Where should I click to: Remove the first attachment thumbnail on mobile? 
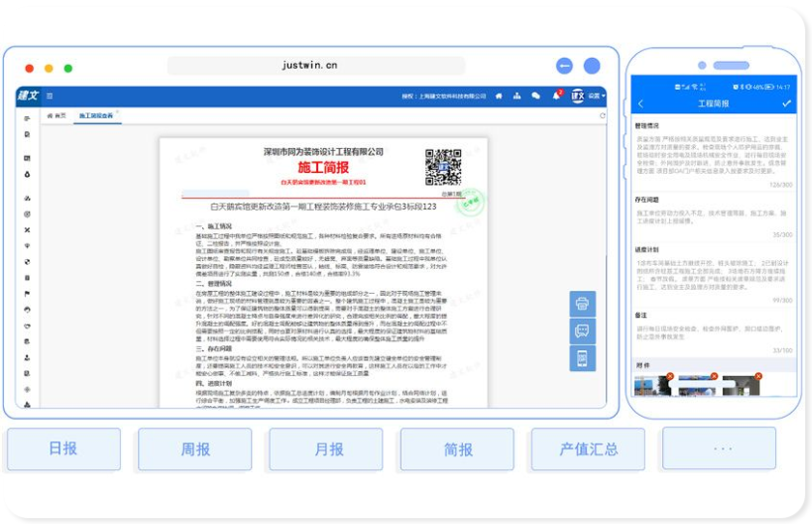(x=671, y=376)
